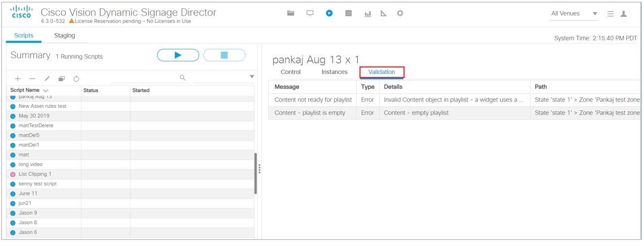
Task: Select the 'matt' script row
Action: pyautogui.click(x=130, y=155)
